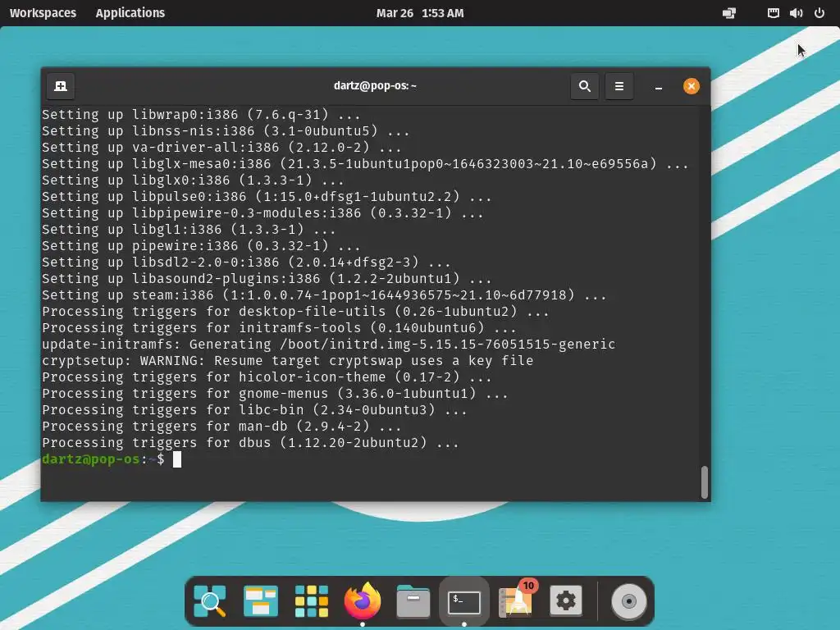
Task: Show applications grid from dock
Action: click(311, 601)
